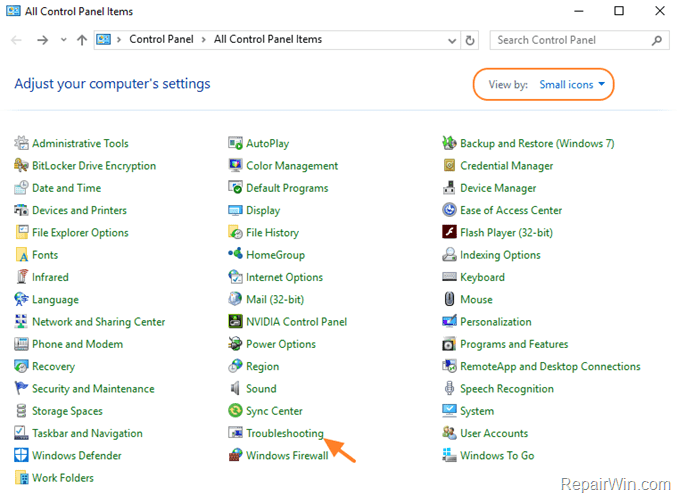
Task: Open the Ease of Access Center icon
Action: pyautogui.click(x=449, y=210)
